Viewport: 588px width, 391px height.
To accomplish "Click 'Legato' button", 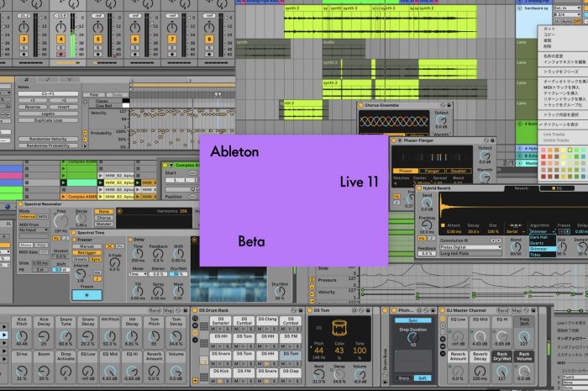I will 48,114.
